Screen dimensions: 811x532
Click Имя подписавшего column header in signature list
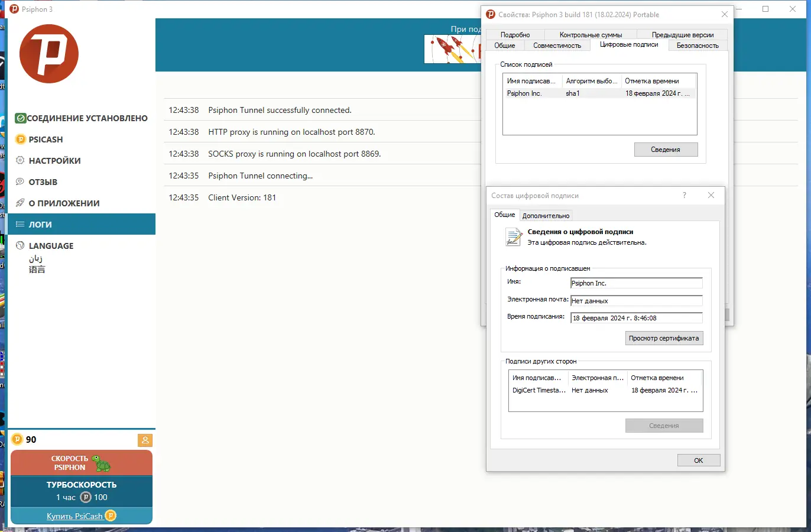[x=532, y=81]
